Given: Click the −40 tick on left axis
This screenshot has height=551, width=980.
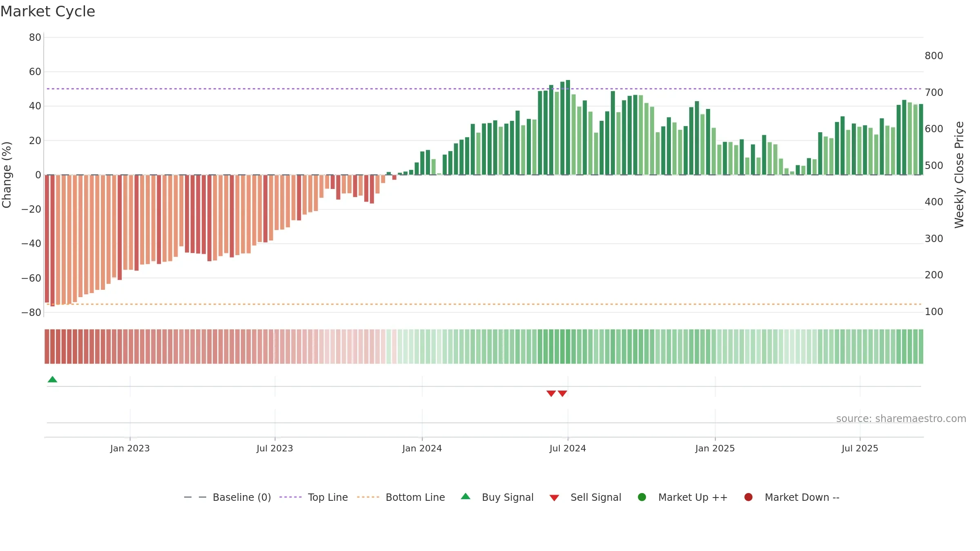Looking at the screenshot, I should tap(31, 244).
